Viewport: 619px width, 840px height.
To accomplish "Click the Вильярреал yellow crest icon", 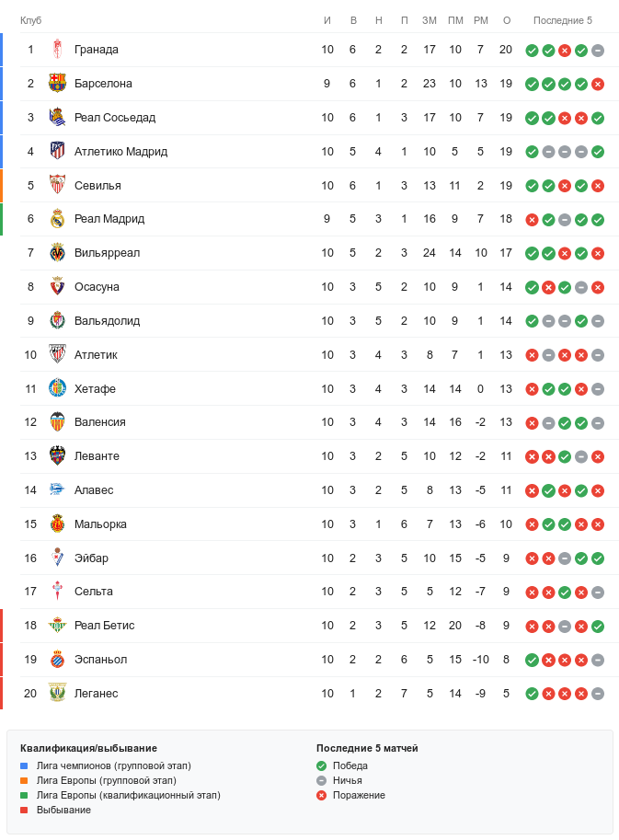I will click(57, 253).
